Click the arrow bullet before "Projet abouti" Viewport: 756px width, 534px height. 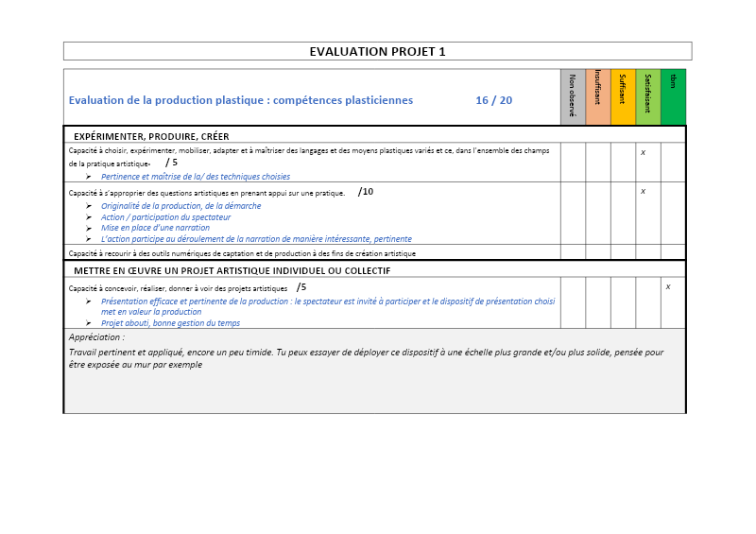(x=89, y=323)
